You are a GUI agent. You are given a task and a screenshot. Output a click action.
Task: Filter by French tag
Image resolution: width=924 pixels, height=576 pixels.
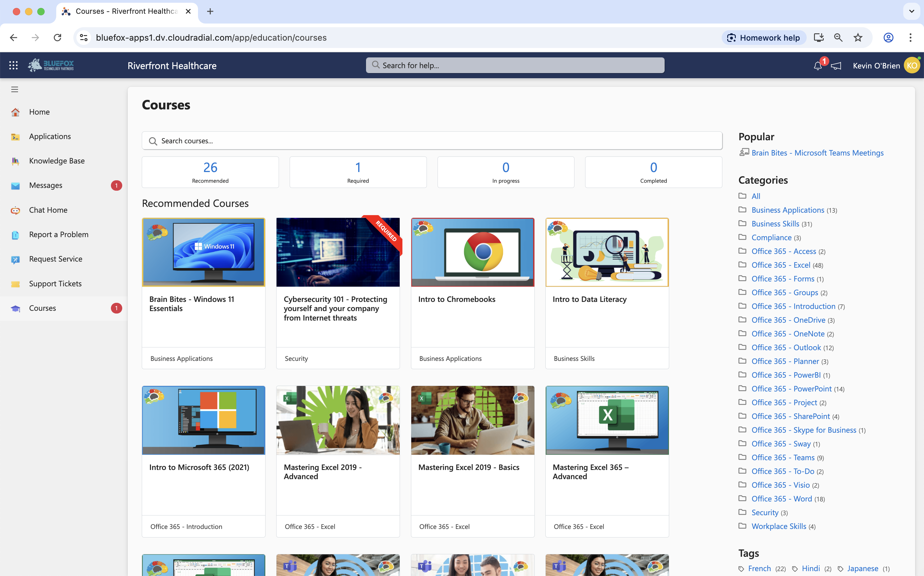coord(760,568)
